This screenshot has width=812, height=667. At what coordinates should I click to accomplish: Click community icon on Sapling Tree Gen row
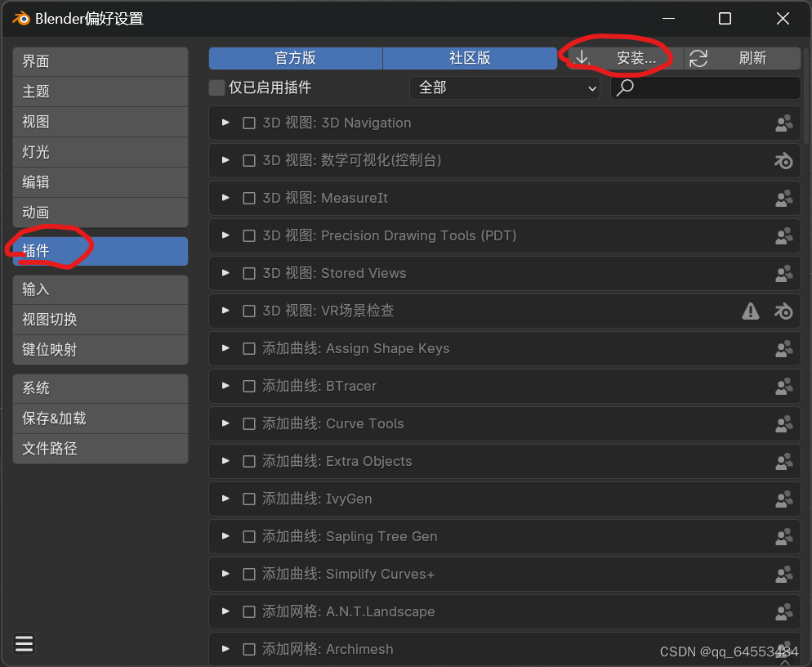(783, 536)
